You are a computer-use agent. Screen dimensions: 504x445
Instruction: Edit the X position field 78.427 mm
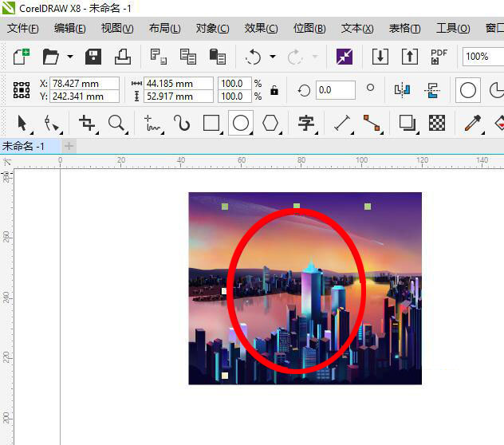coord(85,84)
